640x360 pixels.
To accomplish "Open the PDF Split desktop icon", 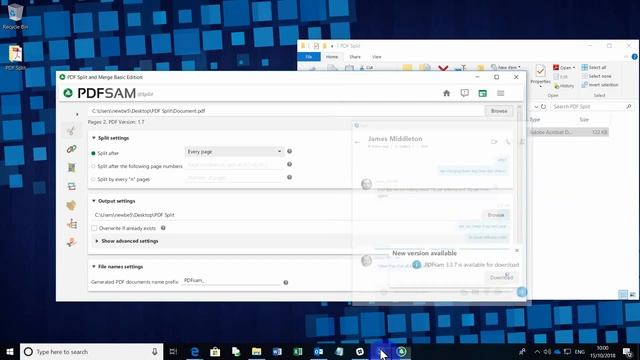I will 15,57.
